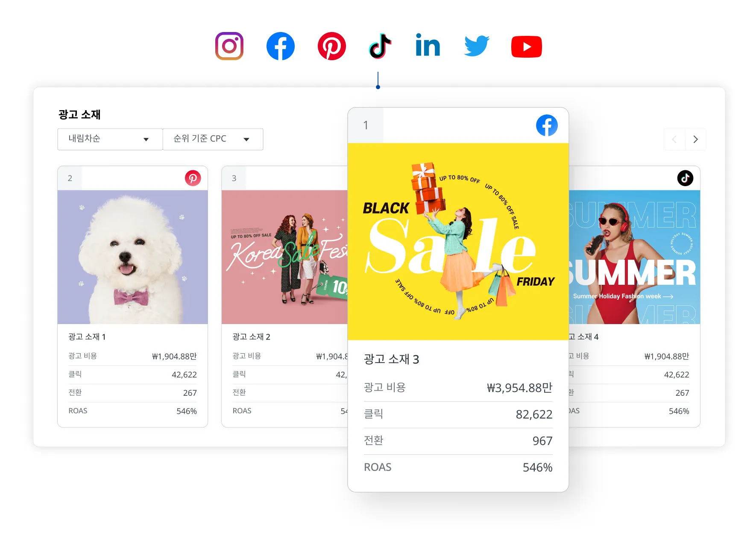Open the Summer fashion week thumbnail

click(634, 257)
